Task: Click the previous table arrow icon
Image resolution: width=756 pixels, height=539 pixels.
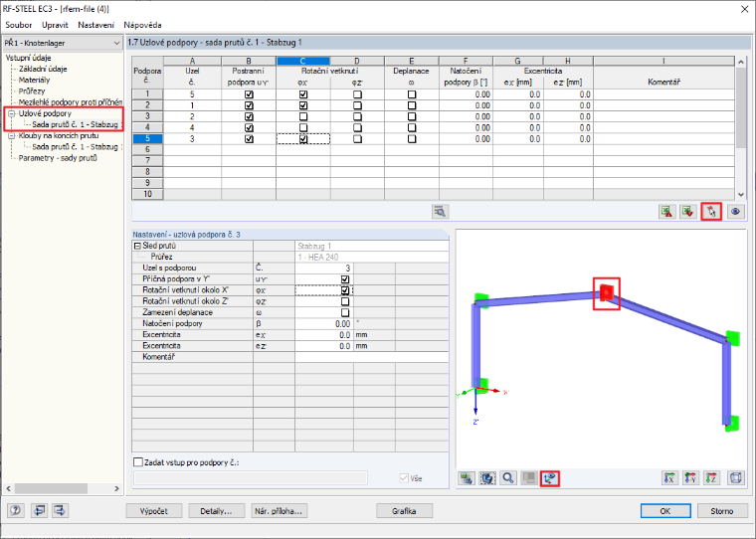Action: [39, 510]
